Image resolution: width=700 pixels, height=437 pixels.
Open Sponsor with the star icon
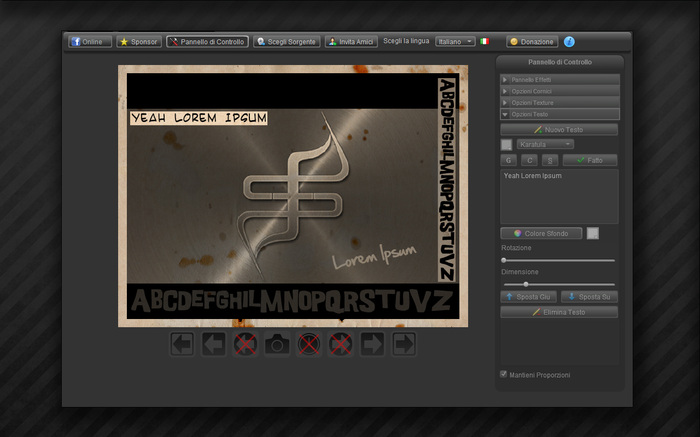[x=138, y=42]
